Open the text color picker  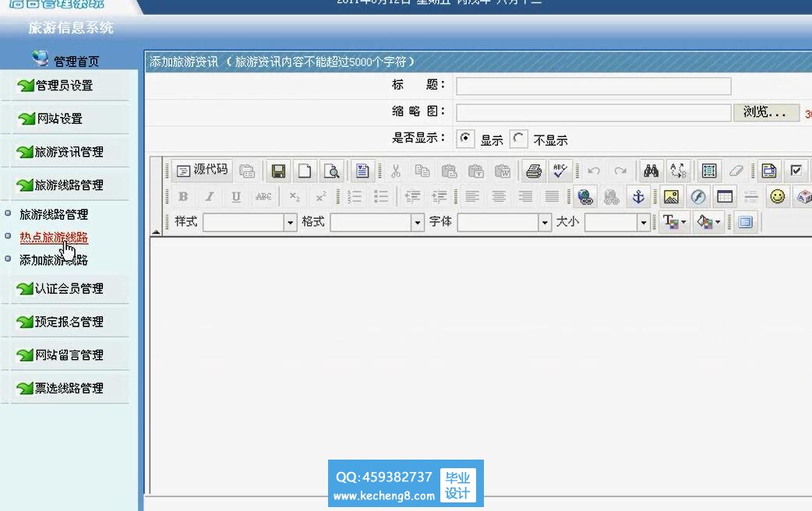674,222
